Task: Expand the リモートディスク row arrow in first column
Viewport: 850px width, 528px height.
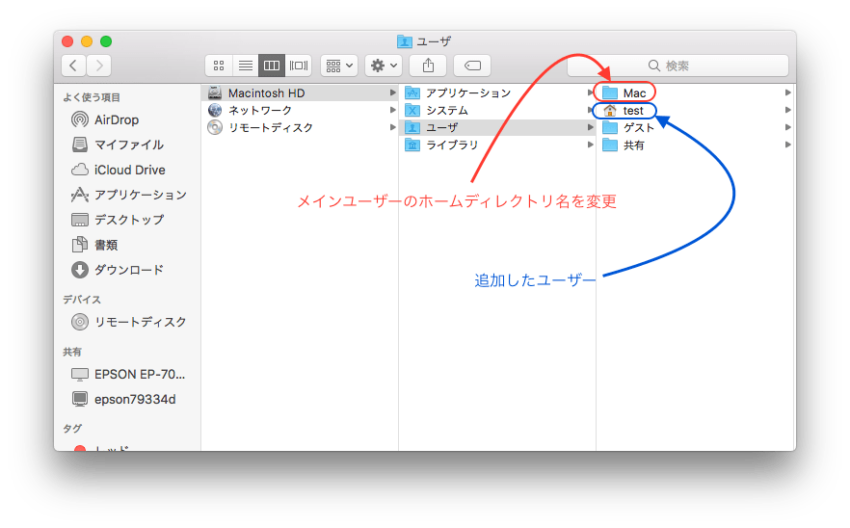Action: [392, 127]
